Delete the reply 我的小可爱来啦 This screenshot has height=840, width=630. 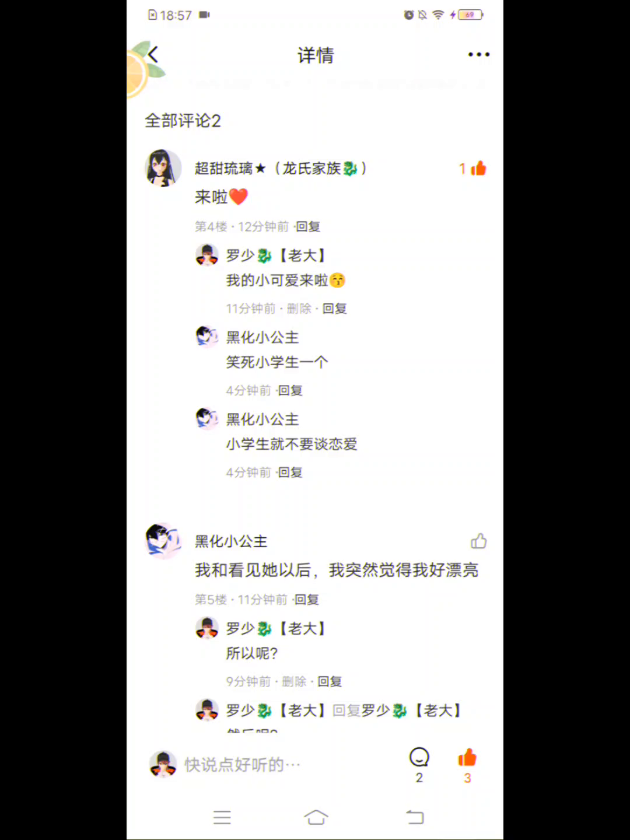(x=299, y=309)
